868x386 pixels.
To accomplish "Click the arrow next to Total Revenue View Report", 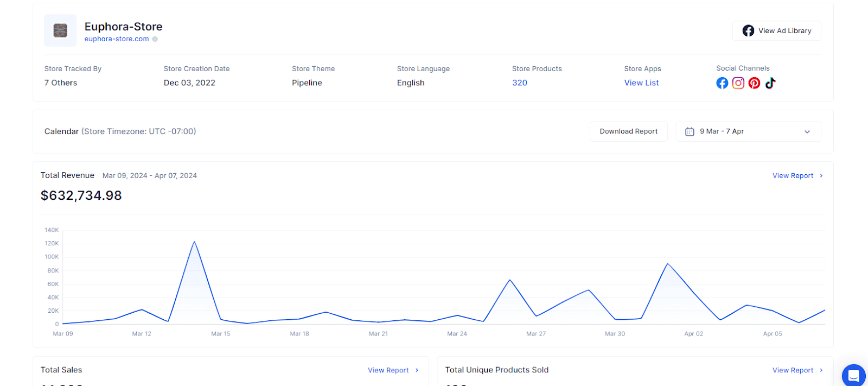I will point(821,176).
